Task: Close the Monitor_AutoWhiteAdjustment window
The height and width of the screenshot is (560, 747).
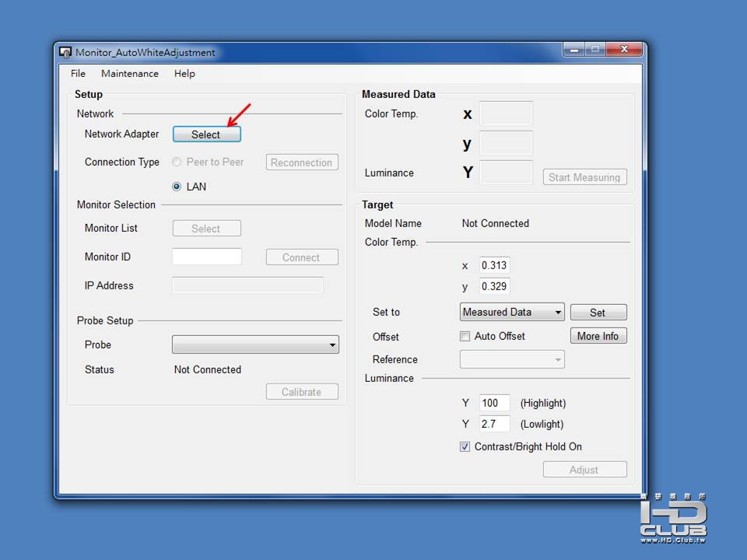Action: [x=624, y=49]
